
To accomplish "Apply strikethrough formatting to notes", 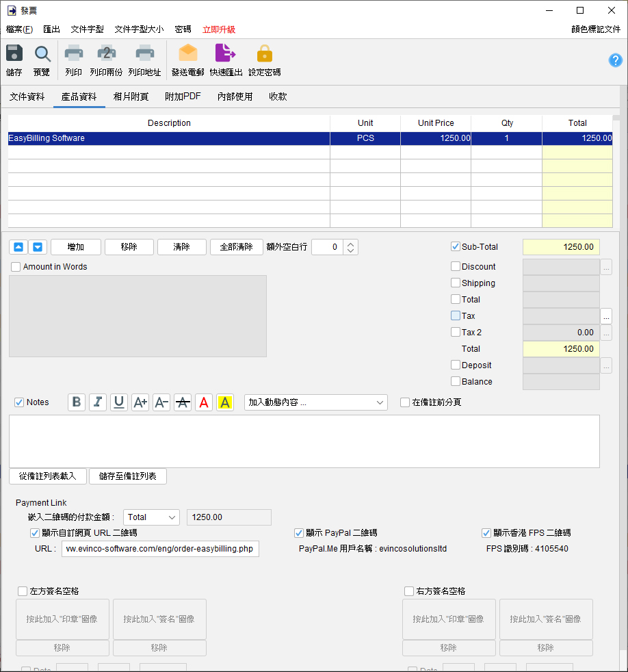I will (183, 402).
